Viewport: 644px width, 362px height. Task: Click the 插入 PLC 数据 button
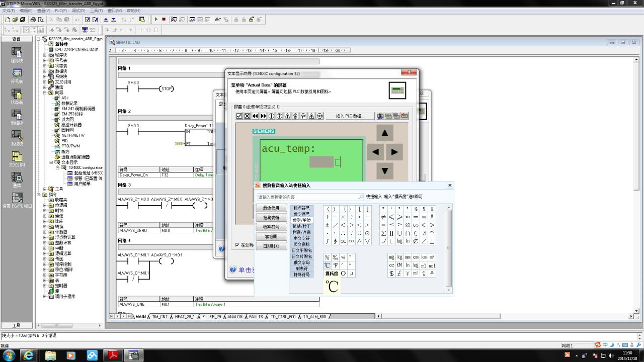(x=349, y=116)
